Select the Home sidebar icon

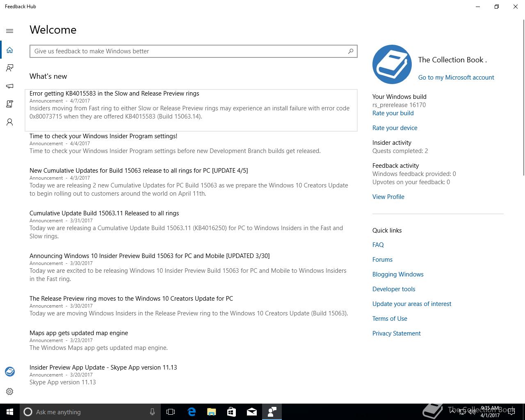tap(10, 50)
